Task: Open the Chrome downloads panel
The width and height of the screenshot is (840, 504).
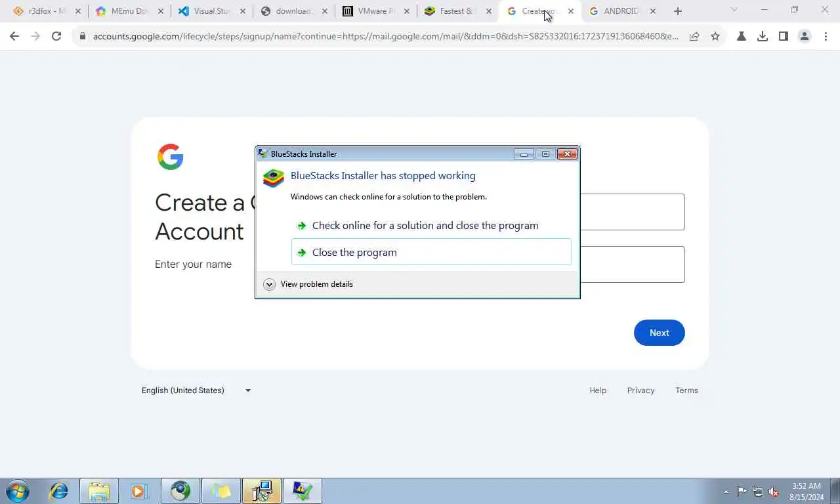Action: pos(763,37)
